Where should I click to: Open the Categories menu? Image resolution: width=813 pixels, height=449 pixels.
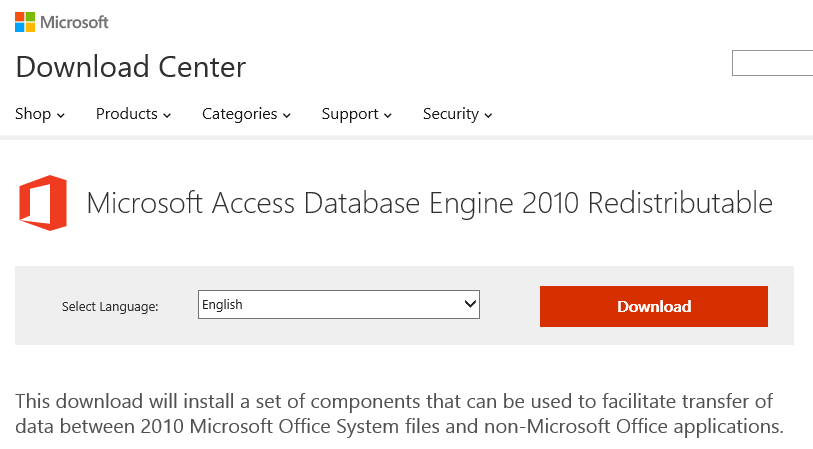coord(239,114)
